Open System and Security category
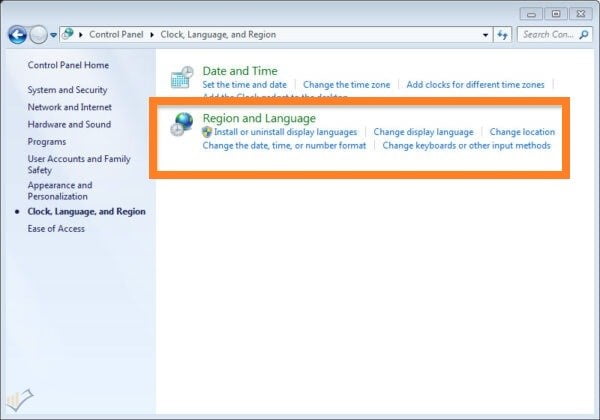This screenshot has height=420, width=600. pyautogui.click(x=67, y=90)
